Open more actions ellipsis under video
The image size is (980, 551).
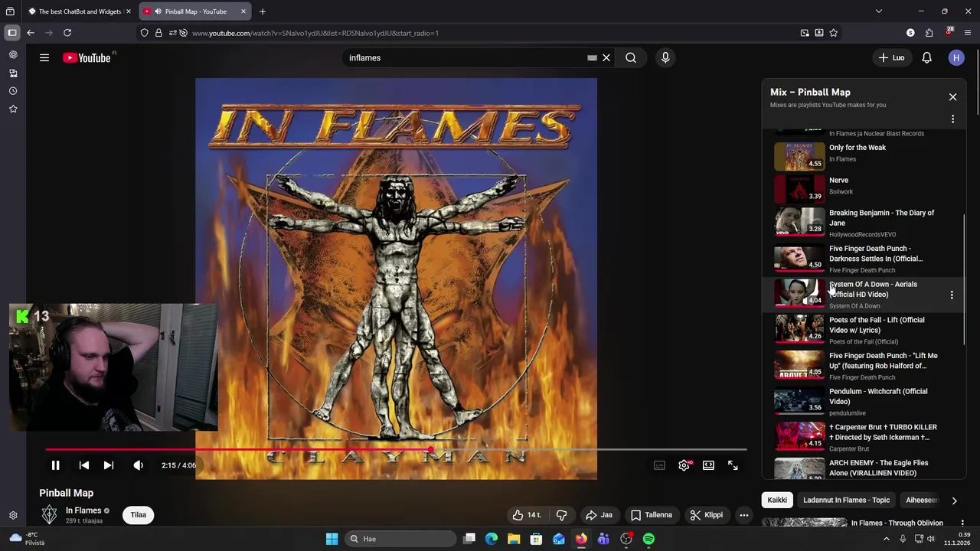tap(743, 515)
